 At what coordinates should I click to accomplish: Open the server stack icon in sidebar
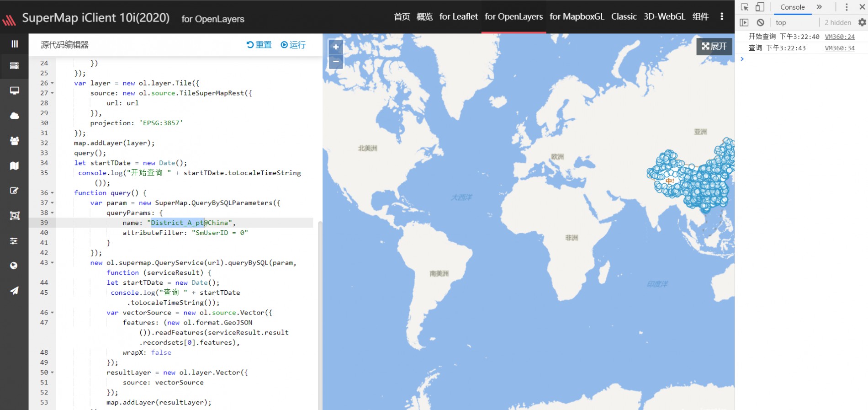[15, 66]
